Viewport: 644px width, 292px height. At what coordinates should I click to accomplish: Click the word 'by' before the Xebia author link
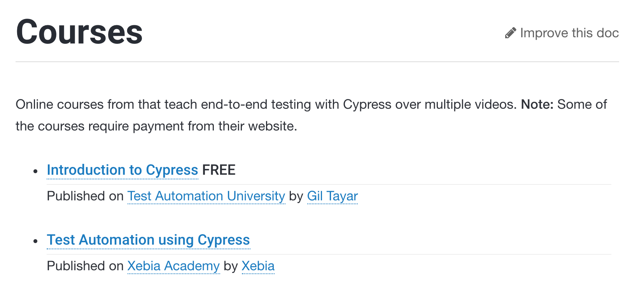(x=231, y=266)
